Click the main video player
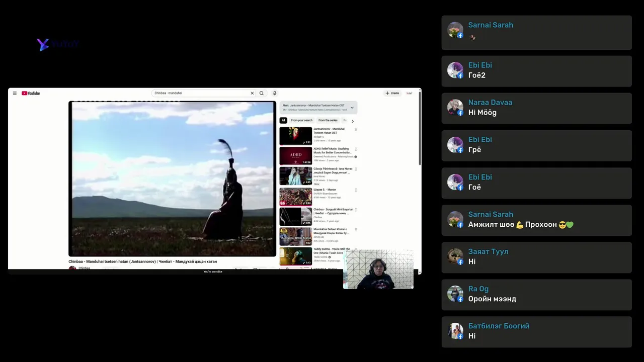 [172, 178]
